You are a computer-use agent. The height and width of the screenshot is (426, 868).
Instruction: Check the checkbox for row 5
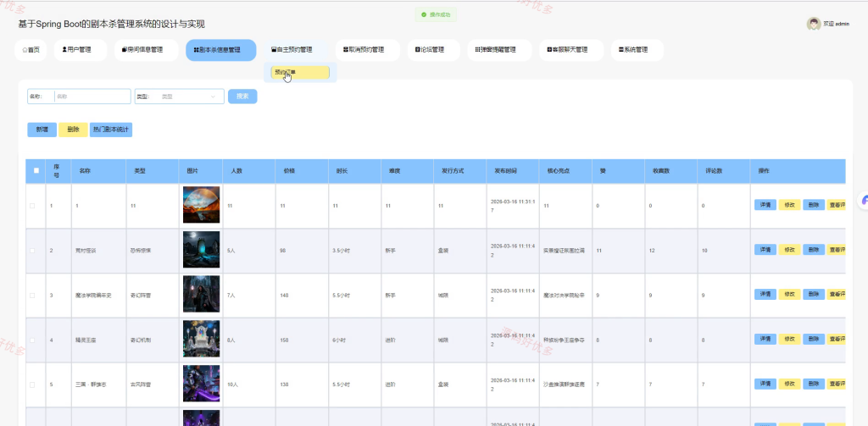pos(32,385)
